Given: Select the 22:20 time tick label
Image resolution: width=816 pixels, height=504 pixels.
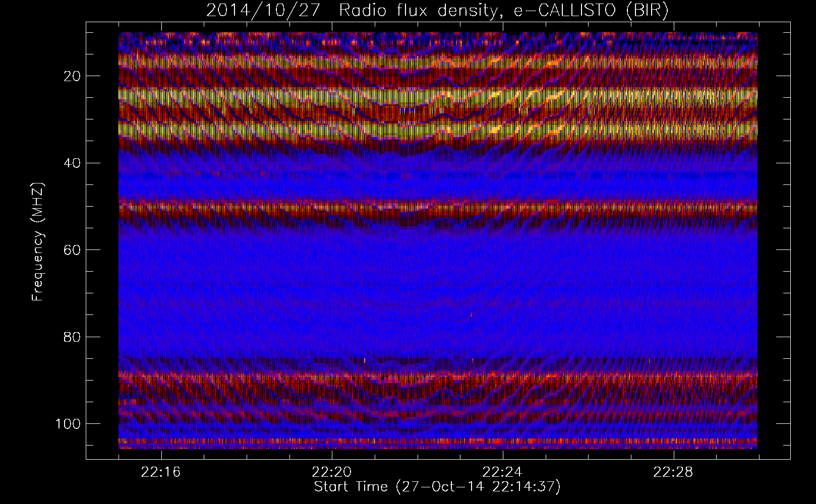Looking at the screenshot, I should click(x=332, y=472).
